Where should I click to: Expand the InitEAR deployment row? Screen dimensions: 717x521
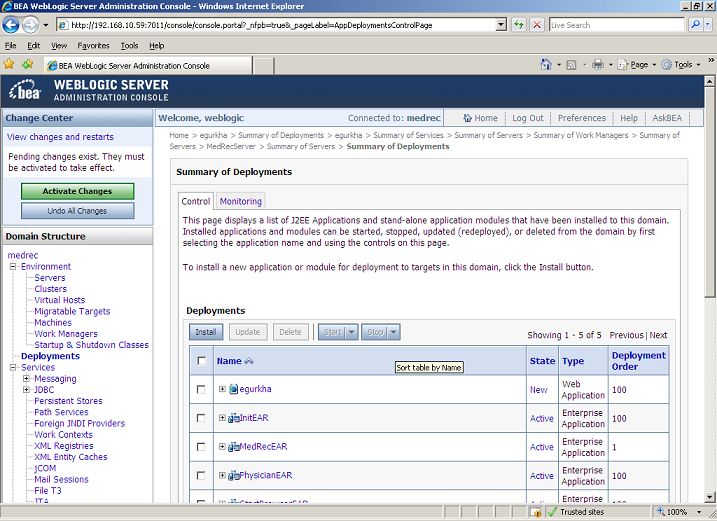point(222,418)
